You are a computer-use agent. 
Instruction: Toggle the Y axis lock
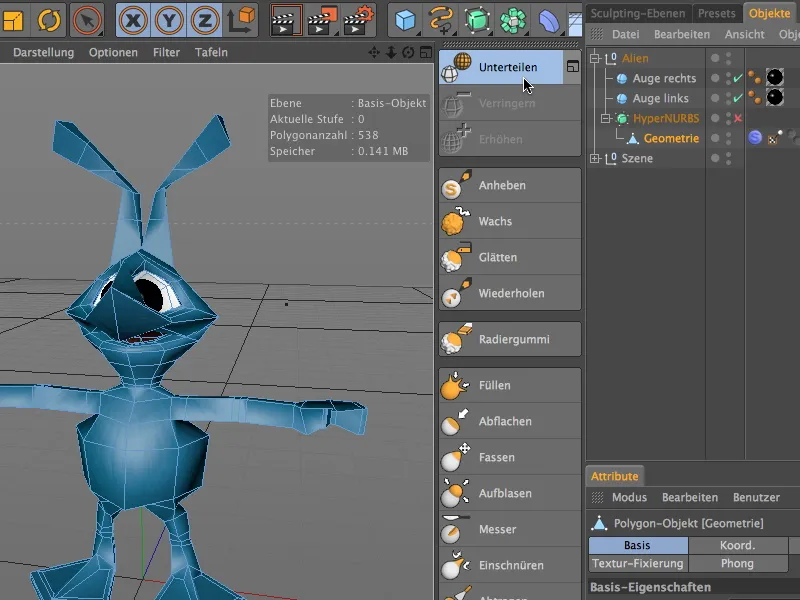click(169, 20)
